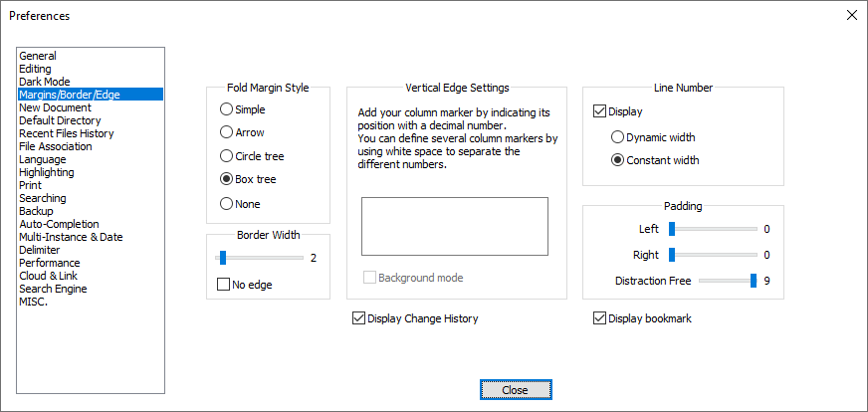Open the General preferences category
Screen dimensions: 868x412
(x=38, y=56)
